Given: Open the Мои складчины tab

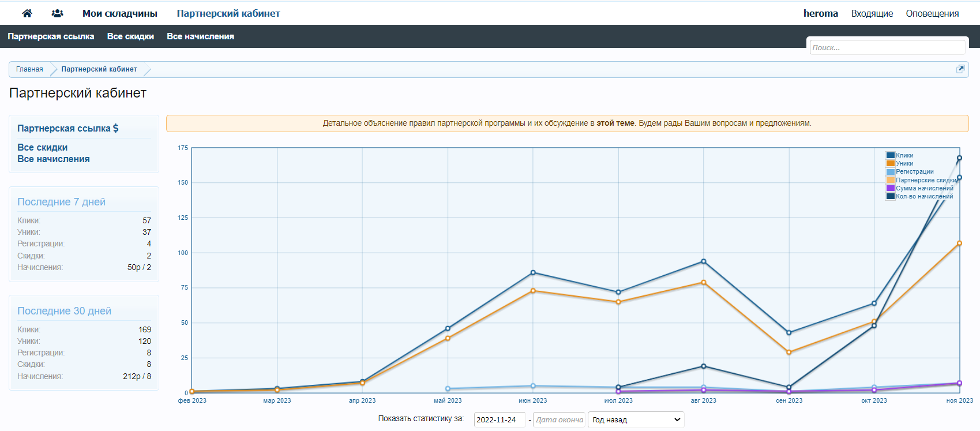Looking at the screenshot, I should point(120,13).
